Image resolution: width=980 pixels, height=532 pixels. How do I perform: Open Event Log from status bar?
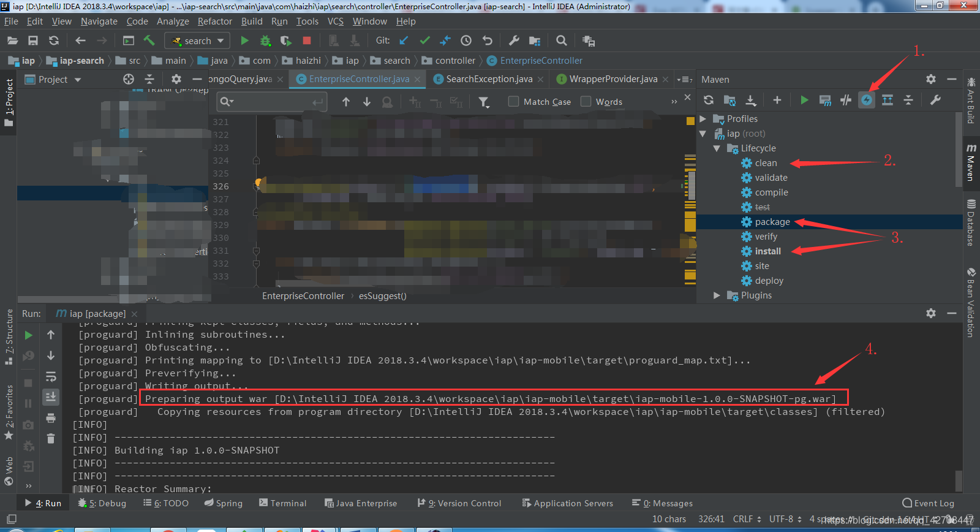pos(928,503)
